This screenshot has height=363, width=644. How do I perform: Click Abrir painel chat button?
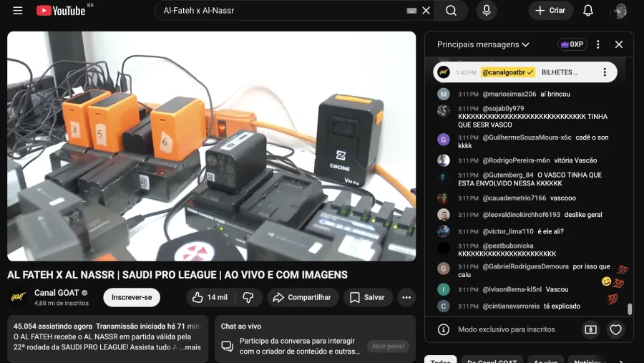tap(388, 346)
